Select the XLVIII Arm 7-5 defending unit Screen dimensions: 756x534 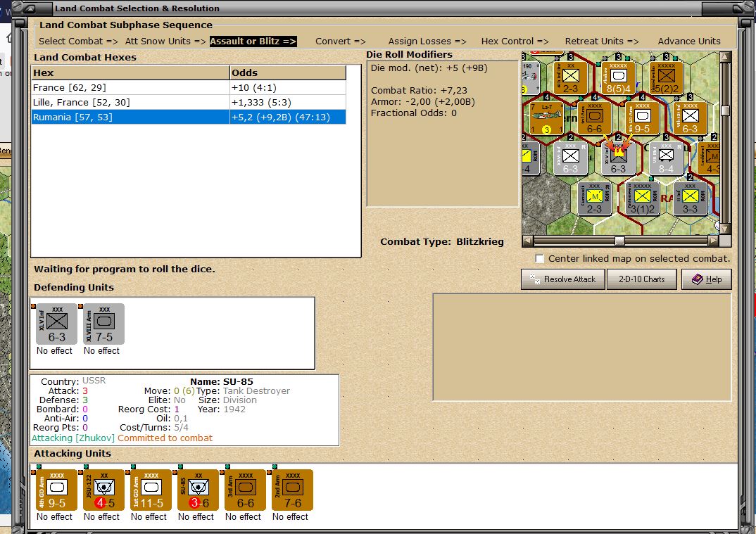pos(103,324)
